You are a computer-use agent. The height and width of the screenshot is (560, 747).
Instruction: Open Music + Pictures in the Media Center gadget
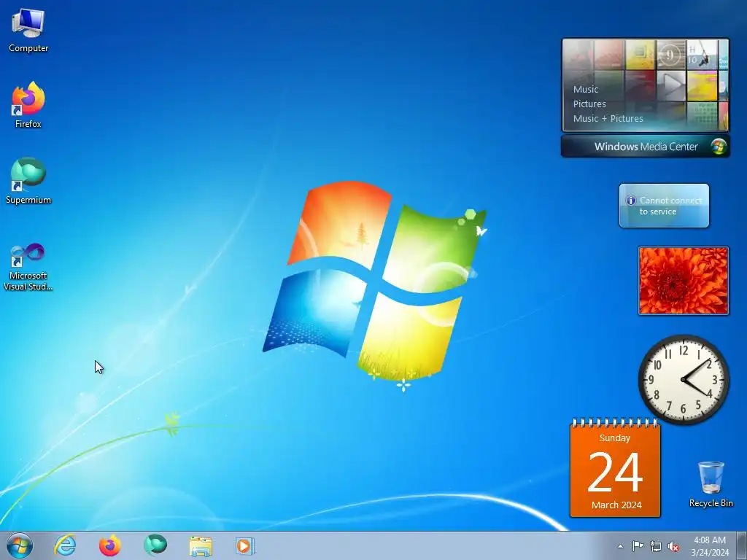click(x=608, y=119)
